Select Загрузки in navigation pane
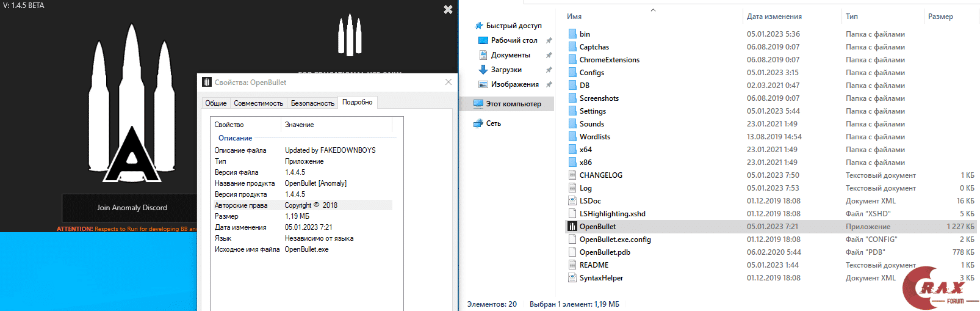The image size is (980, 311). (506, 70)
